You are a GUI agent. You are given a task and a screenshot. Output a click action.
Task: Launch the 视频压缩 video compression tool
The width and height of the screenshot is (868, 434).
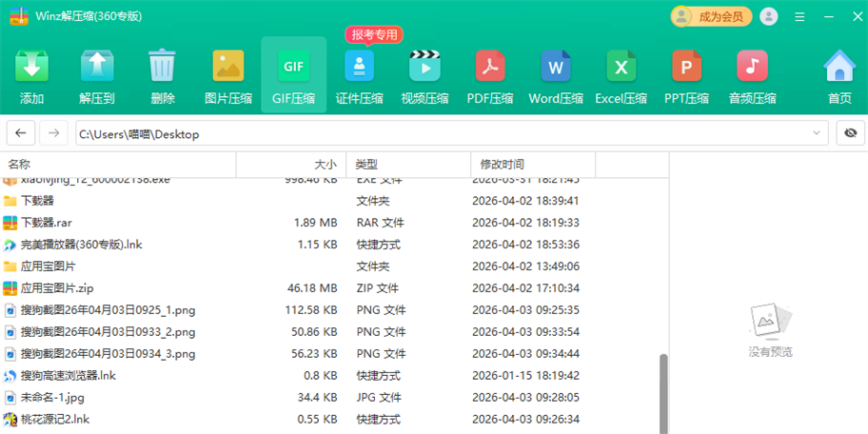point(424,74)
